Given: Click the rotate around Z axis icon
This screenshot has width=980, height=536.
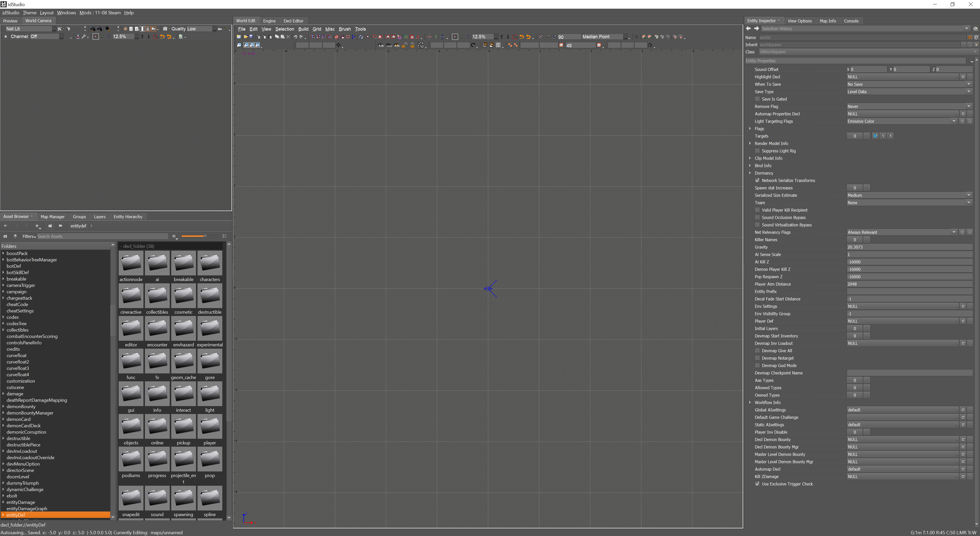Looking at the screenshot, I should click(554, 37).
